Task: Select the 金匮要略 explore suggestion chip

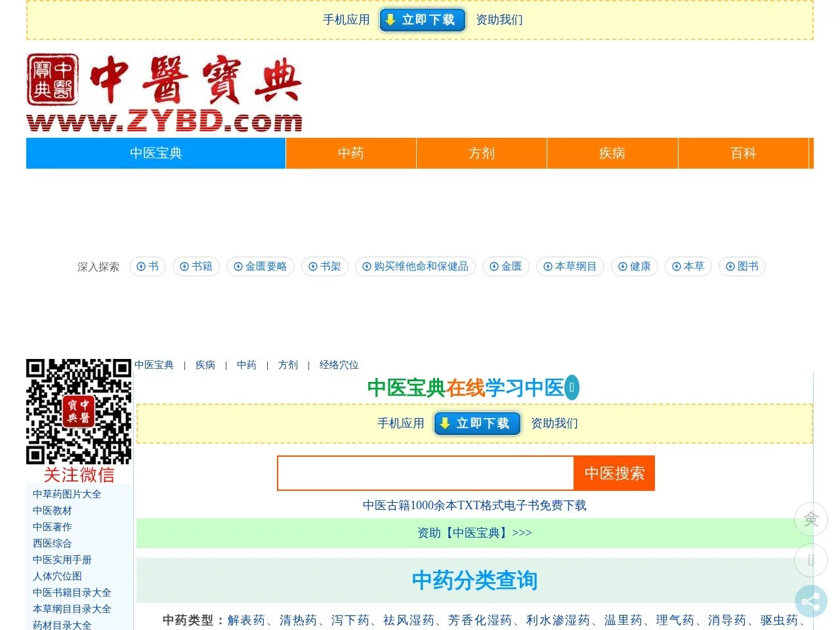Action: coord(261,266)
